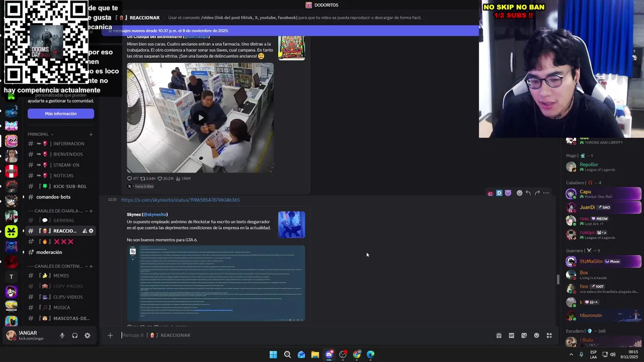644x362 pixels.
Task: Open the GENERAL channel
Action: 60,220
